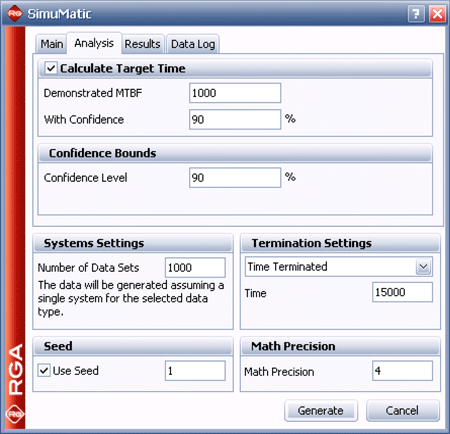Click the seed value input field
The width and height of the screenshot is (450, 434).
tap(195, 370)
